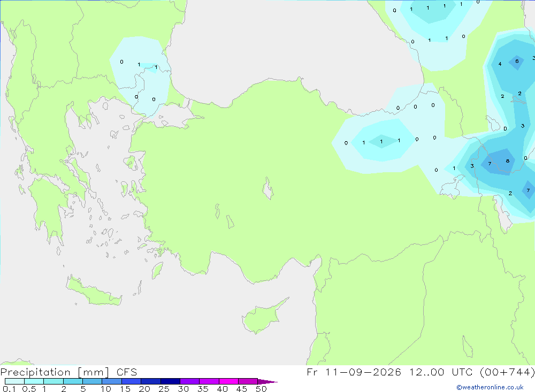
Task: Choose the 15–20 mm legend color box
Action: click(x=131, y=381)
